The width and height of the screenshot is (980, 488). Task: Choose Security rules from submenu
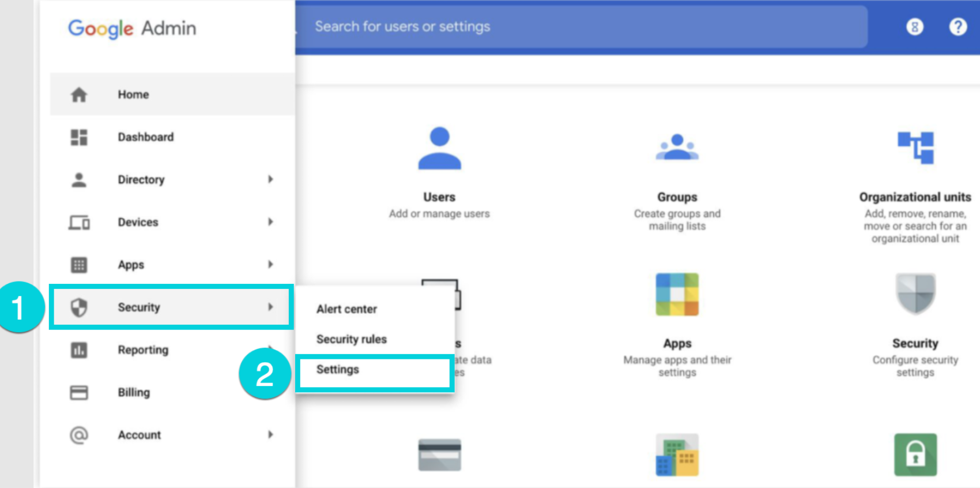click(352, 339)
